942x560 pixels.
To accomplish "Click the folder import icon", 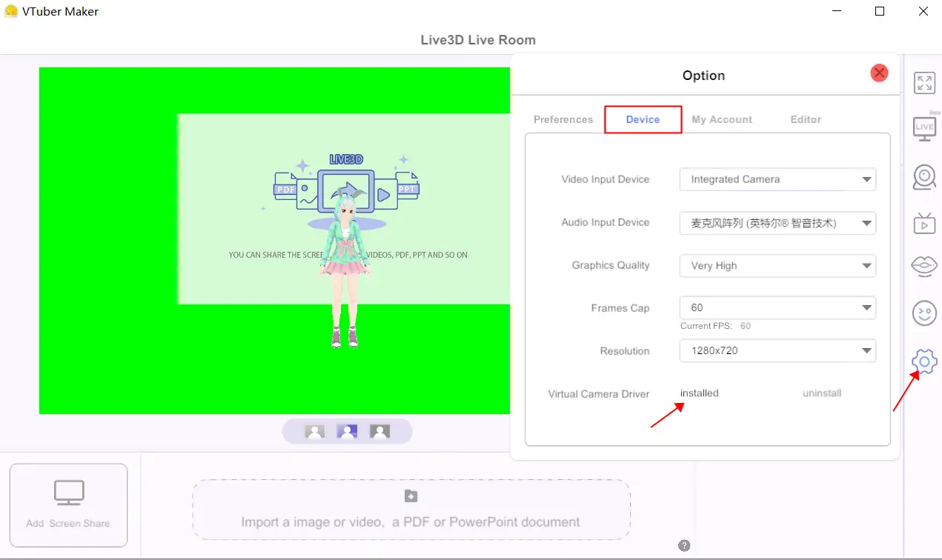I will [411, 496].
